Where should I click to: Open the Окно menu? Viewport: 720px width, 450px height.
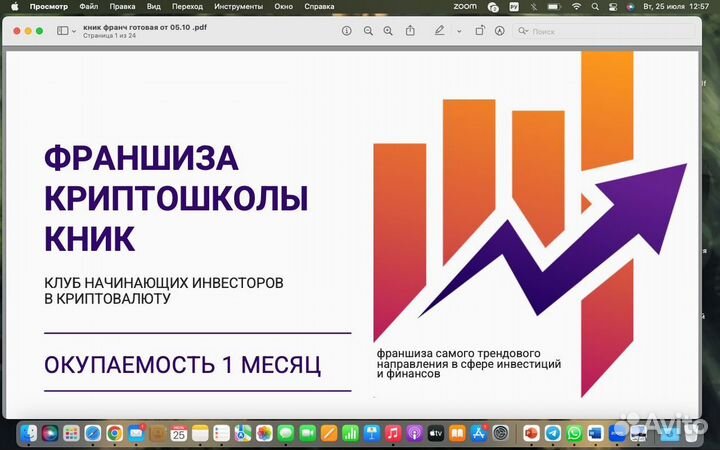coord(283,6)
